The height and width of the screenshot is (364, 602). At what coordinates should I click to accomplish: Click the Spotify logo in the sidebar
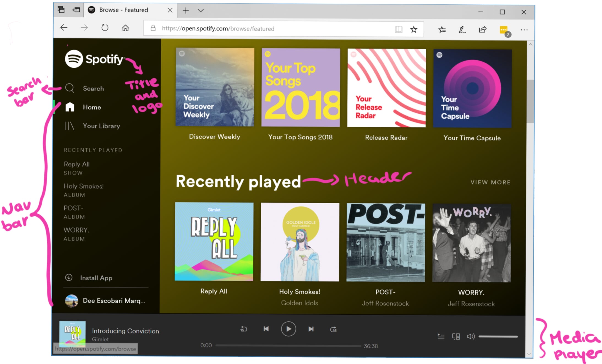94,59
